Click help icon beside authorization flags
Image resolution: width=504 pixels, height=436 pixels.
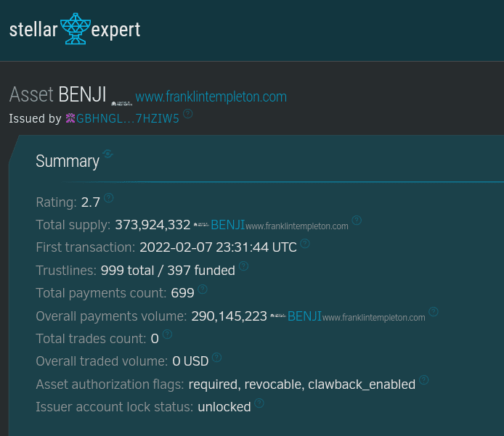coord(424,379)
